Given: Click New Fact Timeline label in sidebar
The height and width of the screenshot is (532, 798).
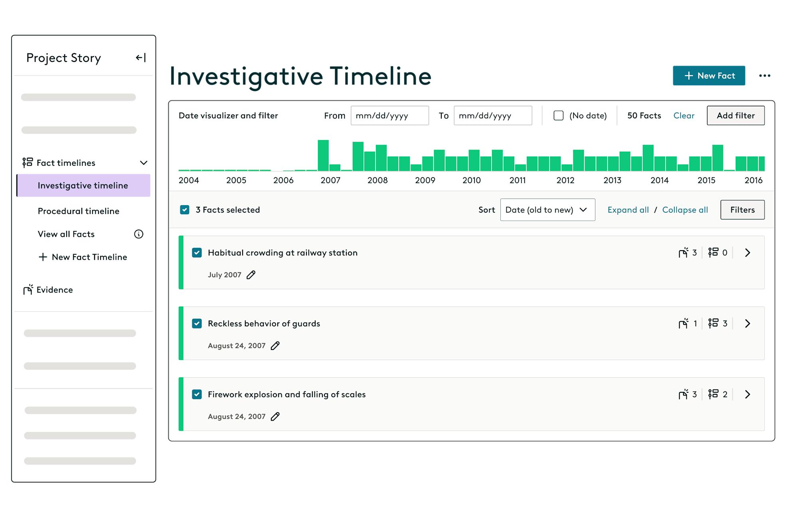Looking at the screenshot, I should click(x=89, y=257).
